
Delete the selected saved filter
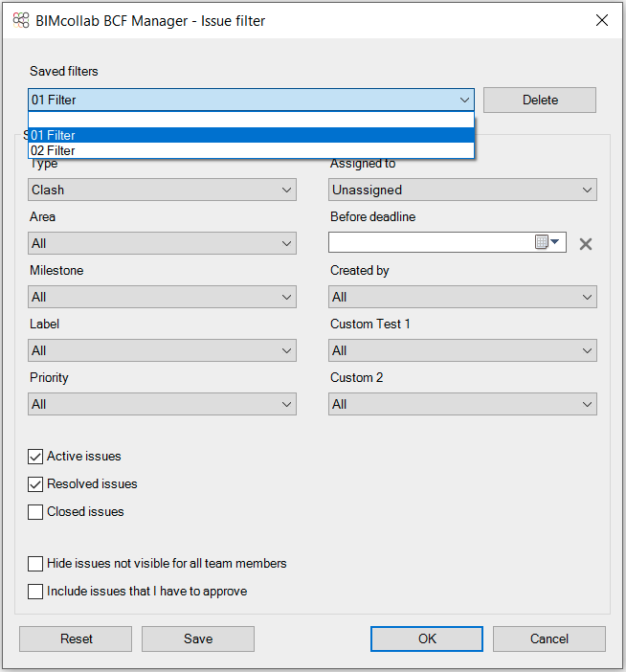click(540, 100)
